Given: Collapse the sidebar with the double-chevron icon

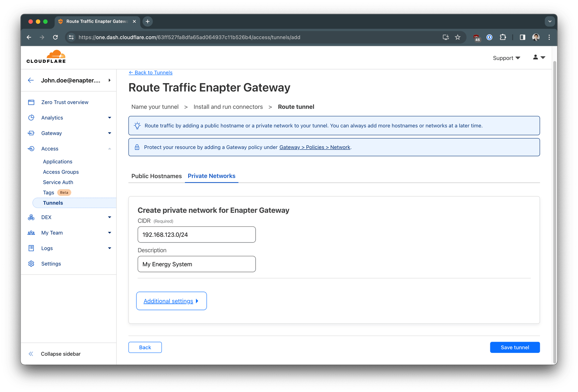Looking at the screenshot, I should (31, 354).
